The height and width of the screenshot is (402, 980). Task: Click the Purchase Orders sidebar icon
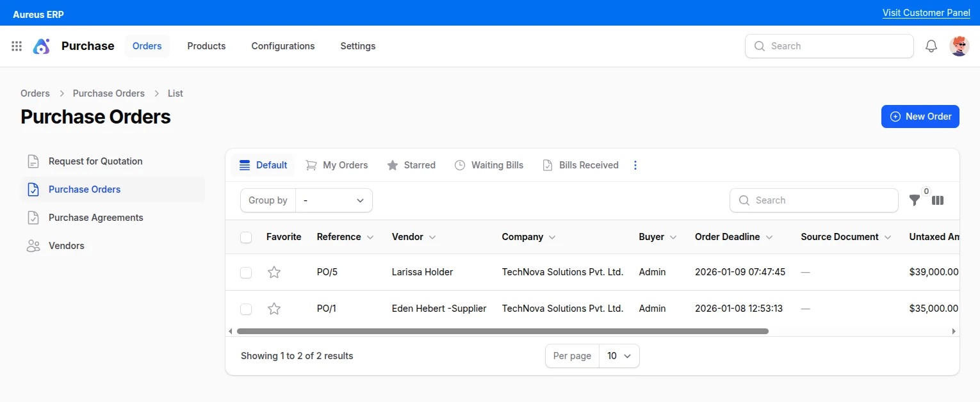tap(33, 189)
